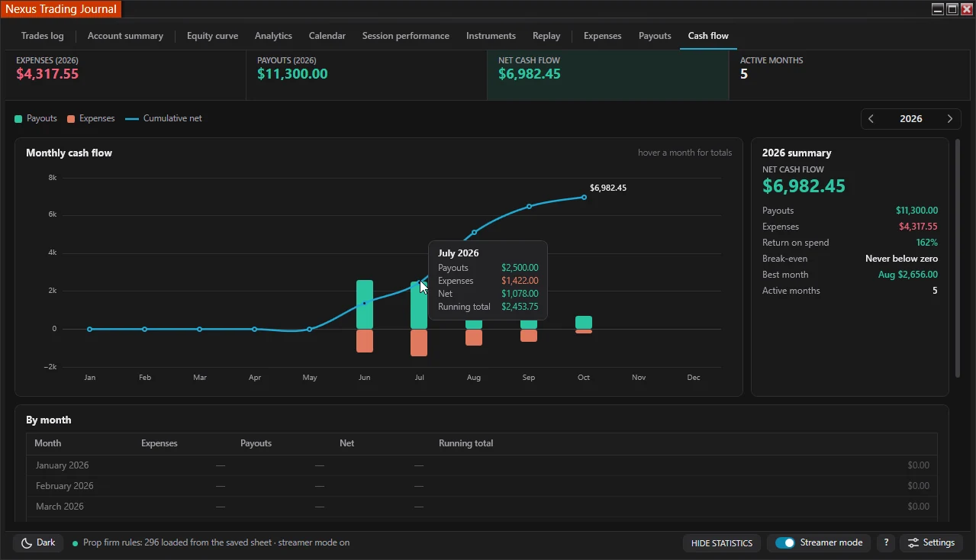Click the Payouts (2026) stat card
Image resolution: width=976 pixels, height=560 pixels.
tap(366, 76)
